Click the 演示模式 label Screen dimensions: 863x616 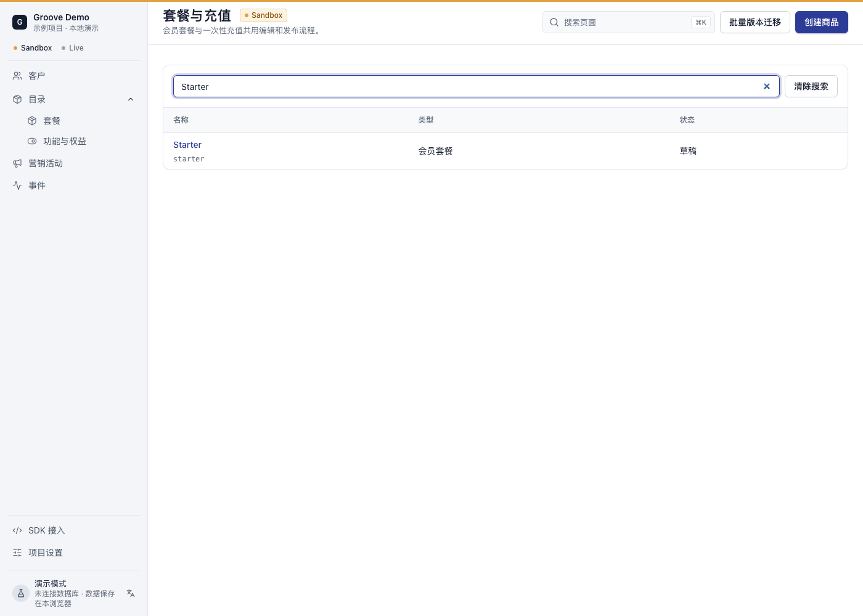point(51,583)
